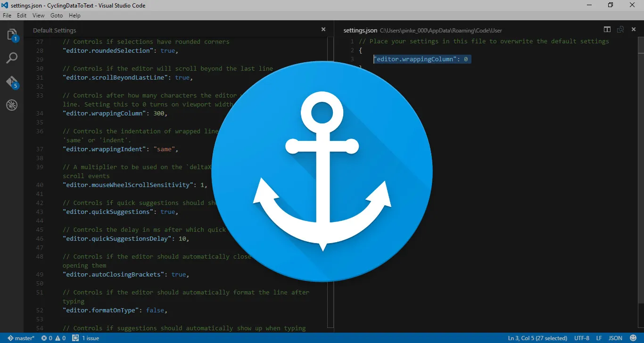Open the Debug view in the activity bar
Image resolution: width=644 pixels, height=343 pixels.
click(x=12, y=105)
